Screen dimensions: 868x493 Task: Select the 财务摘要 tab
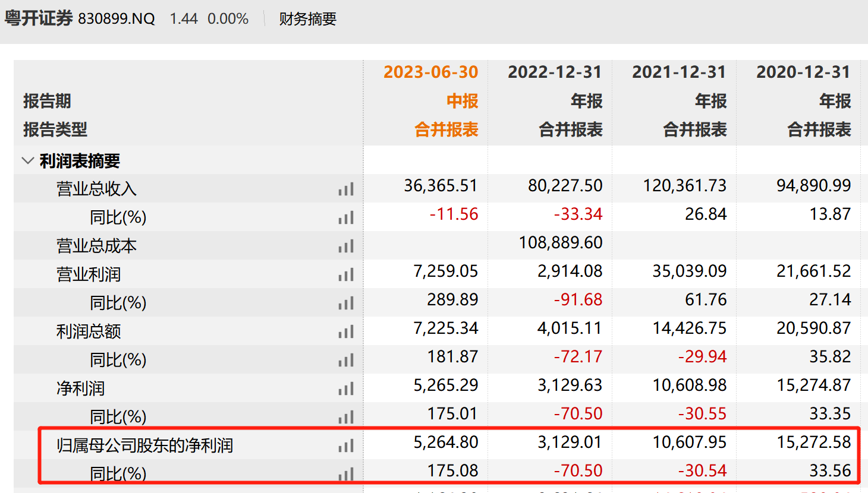(308, 19)
